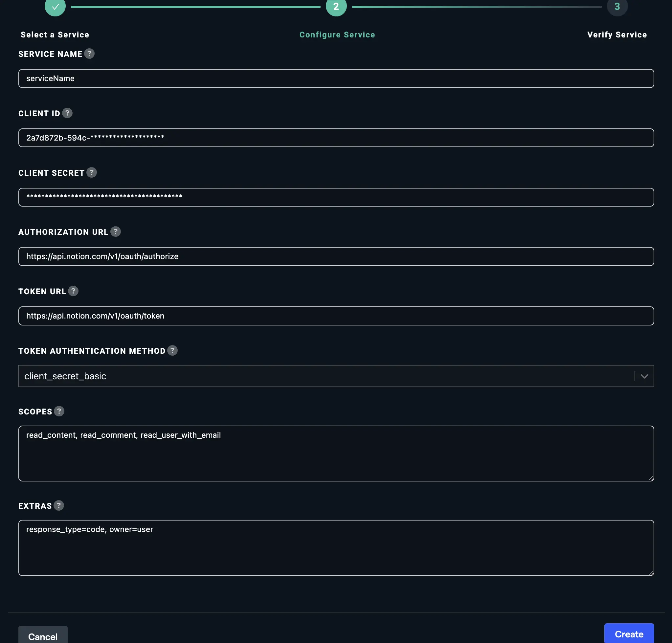Click the Token Authentication Method help icon
The image size is (672, 643).
click(x=172, y=351)
